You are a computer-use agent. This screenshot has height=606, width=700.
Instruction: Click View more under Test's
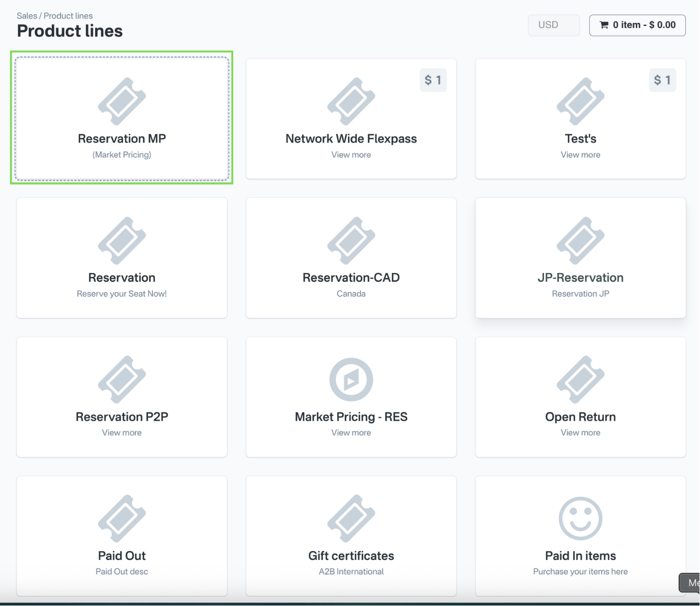pos(580,155)
